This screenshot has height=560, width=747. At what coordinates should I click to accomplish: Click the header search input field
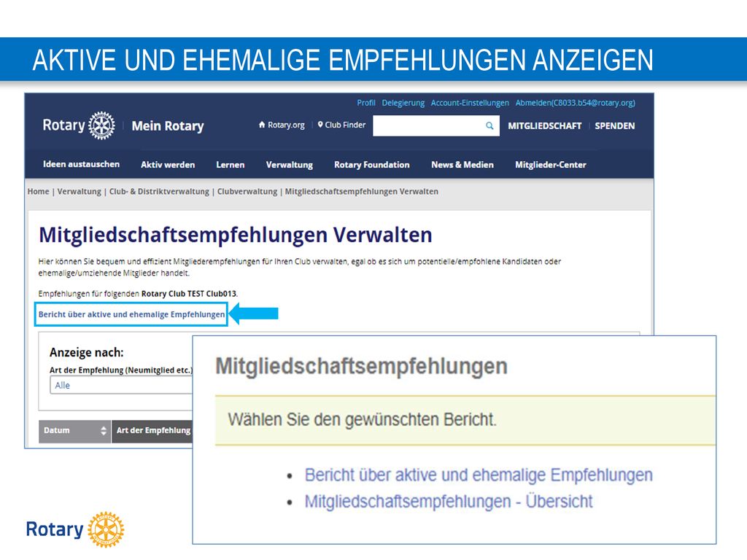click(x=436, y=125)
